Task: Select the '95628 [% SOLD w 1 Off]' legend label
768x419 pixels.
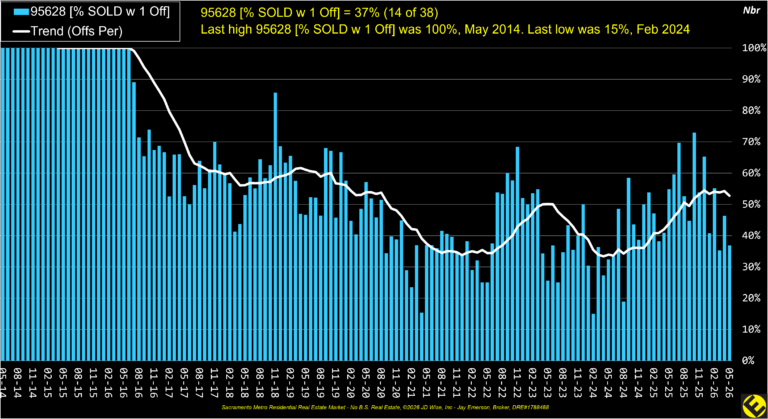Action: (x=100, y=12)
